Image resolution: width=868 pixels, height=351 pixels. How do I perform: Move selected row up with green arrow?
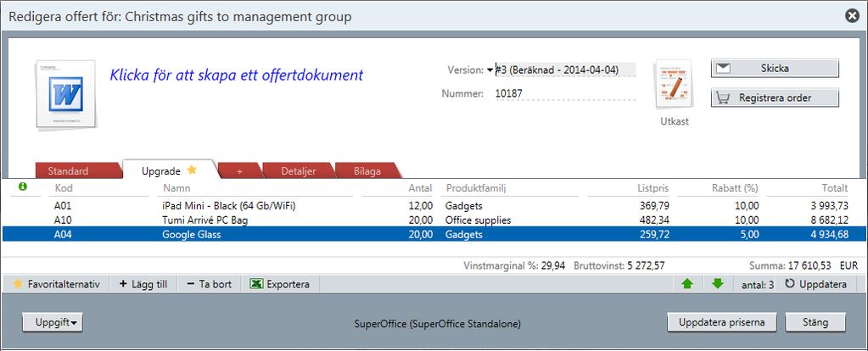coord(687,284)
